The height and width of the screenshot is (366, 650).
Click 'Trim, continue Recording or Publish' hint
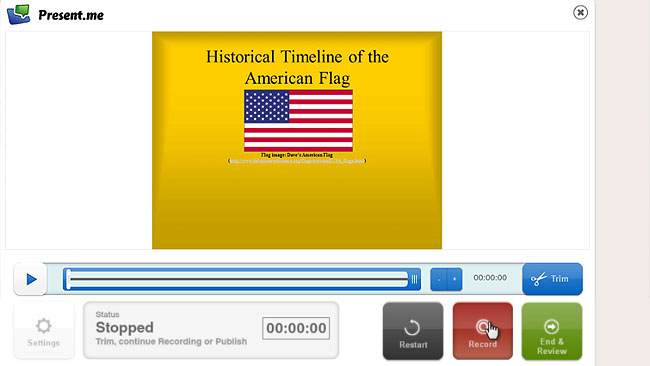tap(171, 342)
